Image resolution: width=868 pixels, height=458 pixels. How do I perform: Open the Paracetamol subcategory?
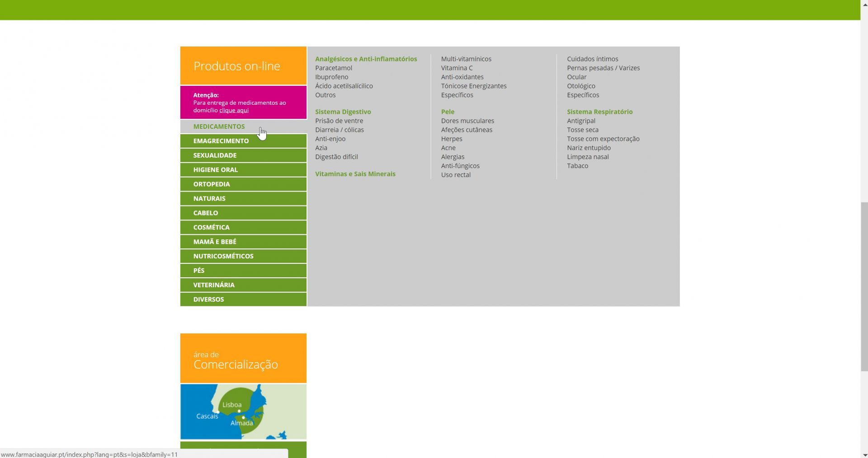(x=333, y=68)
